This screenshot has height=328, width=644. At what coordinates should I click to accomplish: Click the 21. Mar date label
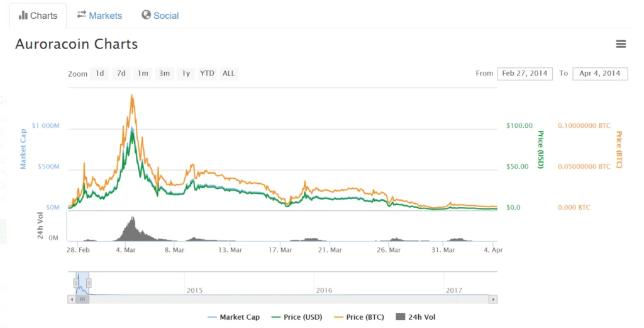point(330,250)
